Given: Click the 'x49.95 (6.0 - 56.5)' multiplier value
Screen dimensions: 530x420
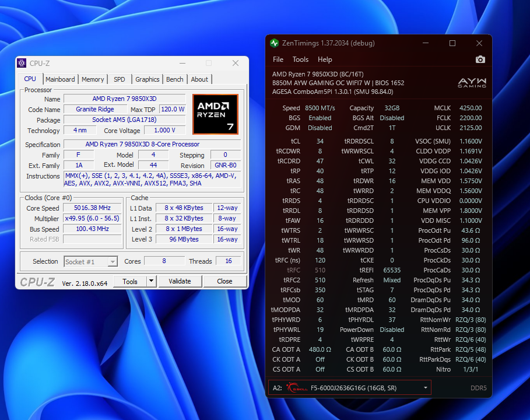Looking at the screenshot, I should pos(92,218).
